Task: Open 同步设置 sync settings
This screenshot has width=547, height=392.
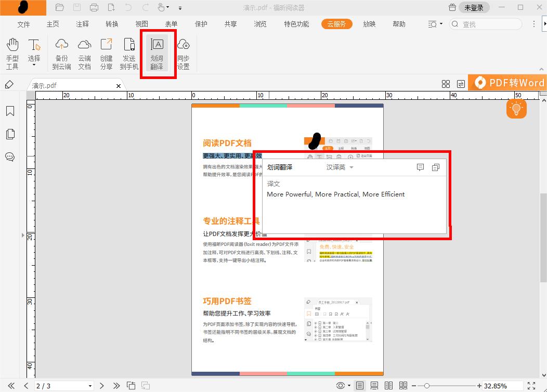Action: pyautogui.click(x=184, y=52)
